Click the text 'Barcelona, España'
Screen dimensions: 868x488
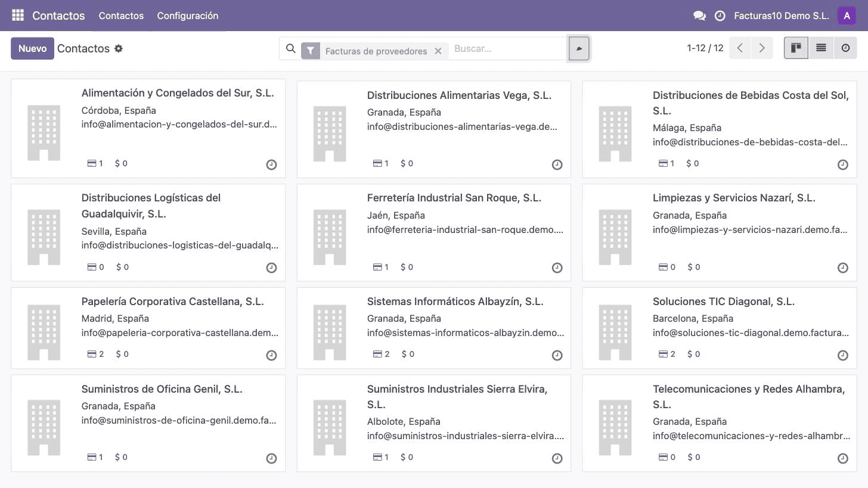pos(693,319)
